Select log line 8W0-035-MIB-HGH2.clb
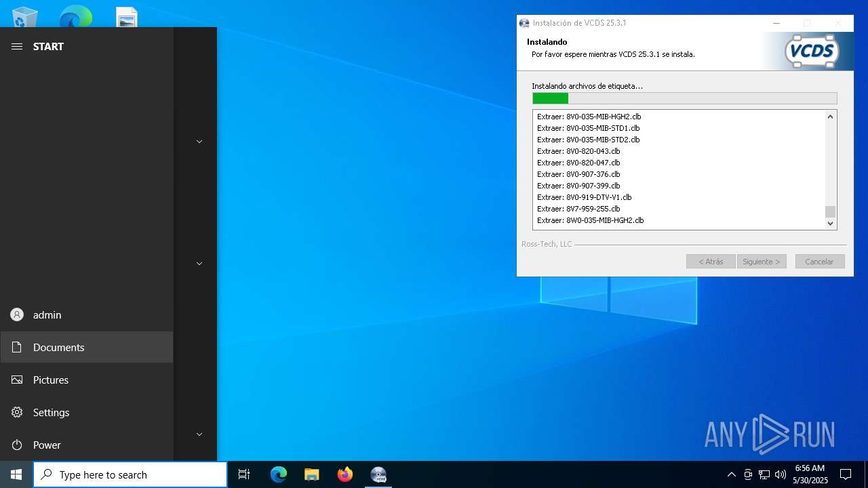This screenshot has height=488, width=868. pos(590,220)
